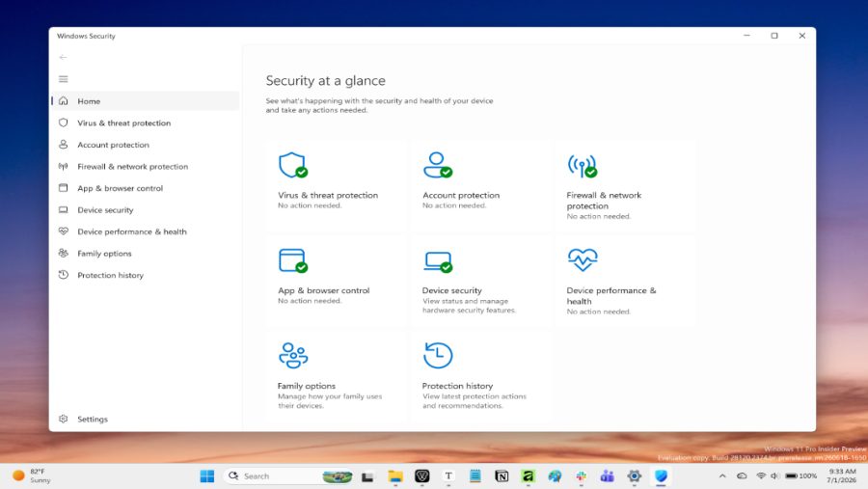868x489 pixels.
Task: Show hidden icons chevron in system tray
Action: click(722, 475)
